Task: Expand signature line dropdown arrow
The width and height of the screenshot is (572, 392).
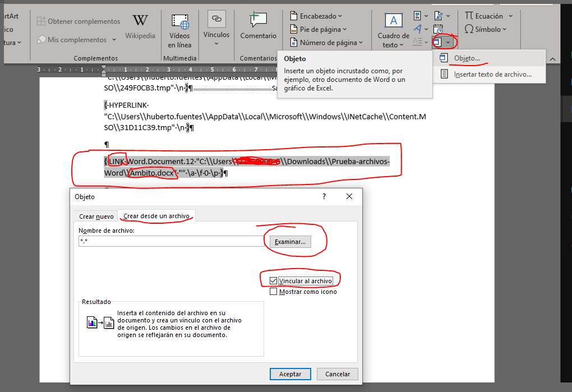Action: point(448,16)
